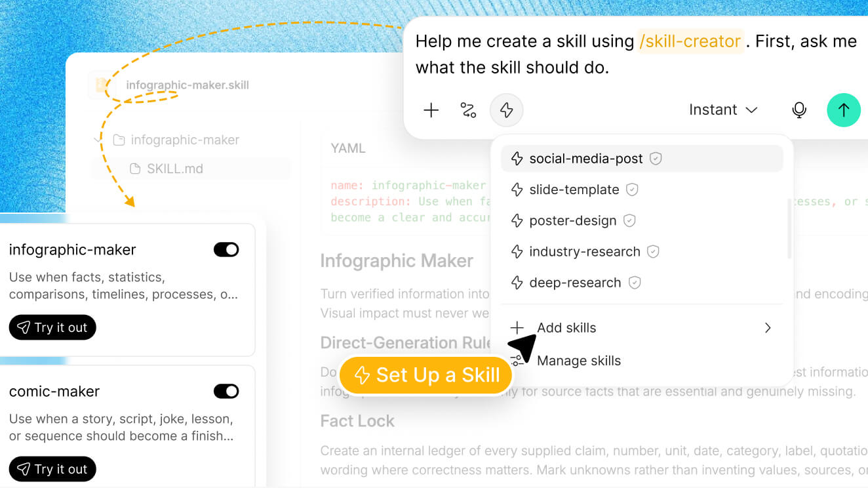Turn off the comic-maker skill toggle
This screenshot has height=488, width=868.
[x=226, y=392]
